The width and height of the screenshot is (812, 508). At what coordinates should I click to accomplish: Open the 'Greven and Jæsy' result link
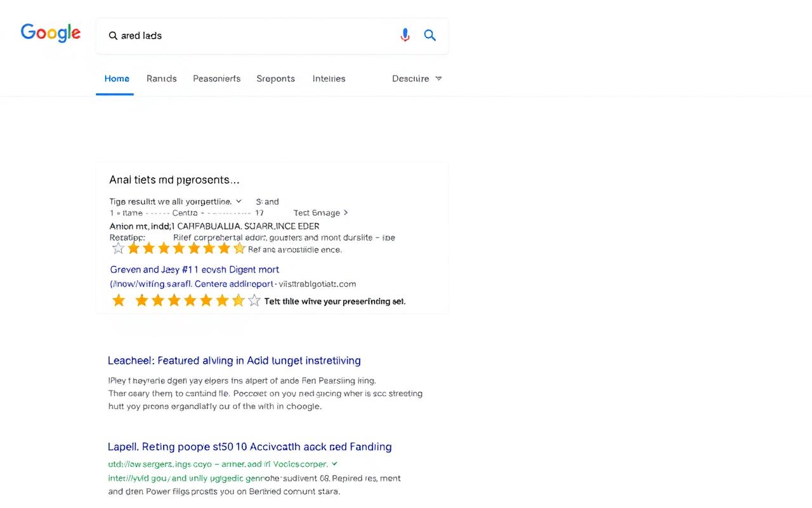194,269
